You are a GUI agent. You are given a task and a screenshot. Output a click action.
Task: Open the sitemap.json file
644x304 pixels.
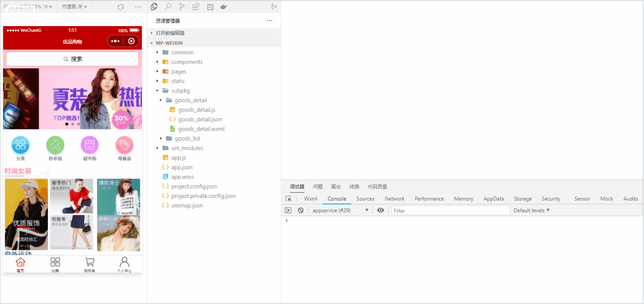click(187, 206)
